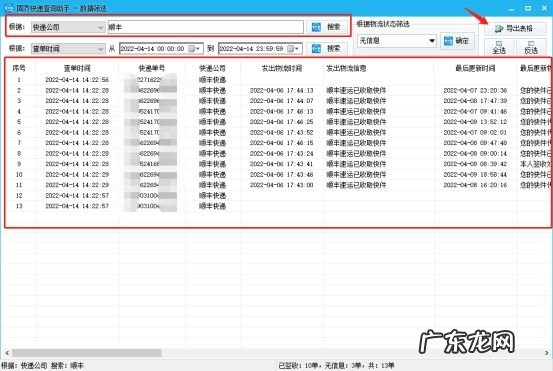This screenshot has width=553, height=371.
Task: Click the dispatch time 2022-04-06 17:44:13
Action: 281,90
